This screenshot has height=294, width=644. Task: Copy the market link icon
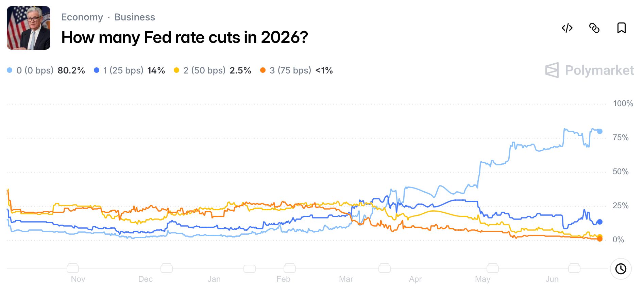pyautogui.click(x=594, y=28)
